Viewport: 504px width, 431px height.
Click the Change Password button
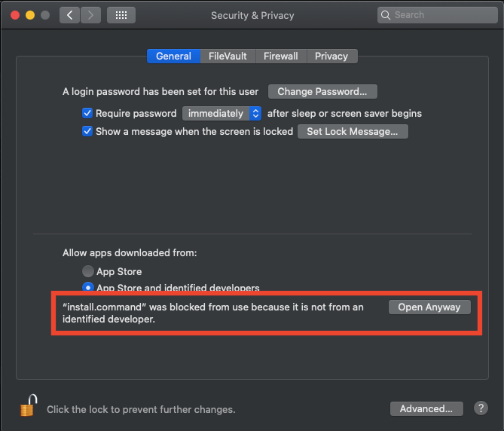pos(322,92)
